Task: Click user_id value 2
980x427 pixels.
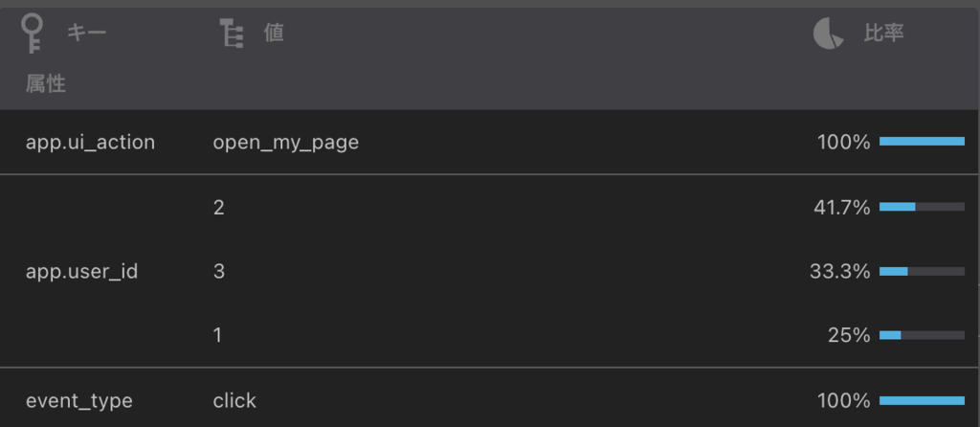Action: coord(219,208)
